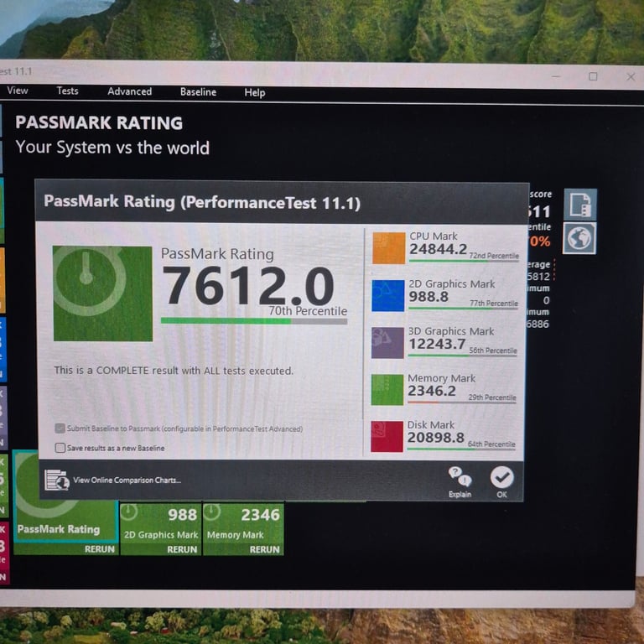Click the 70th Percentile progress bar
Viewport: 644px width, 644px height.
tap(254, 321)
